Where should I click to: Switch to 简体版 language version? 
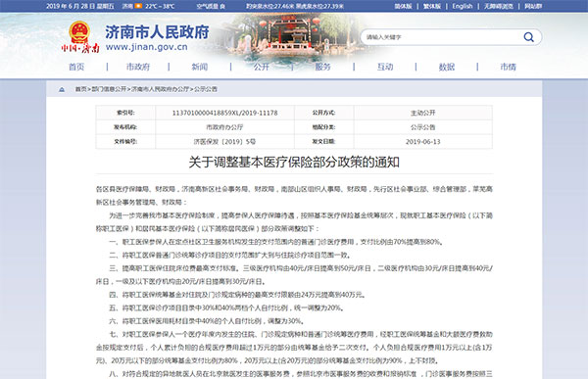403,6
